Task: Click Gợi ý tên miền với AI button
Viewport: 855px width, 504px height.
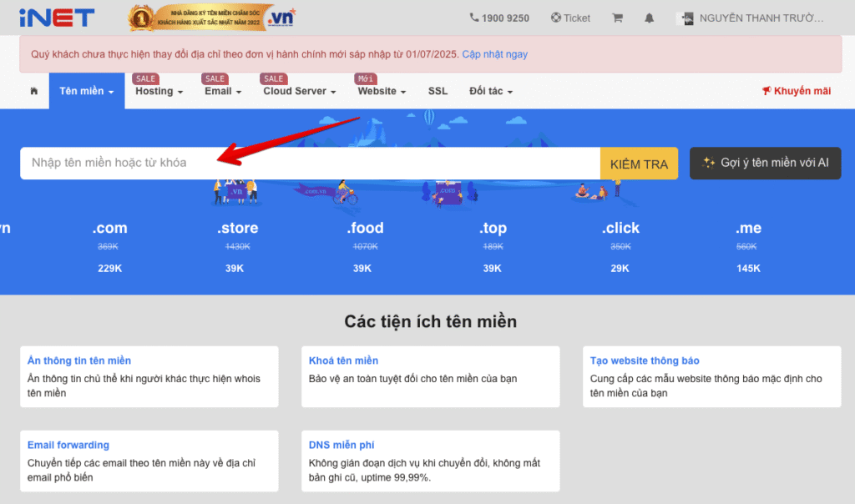Action: (765, 164)
